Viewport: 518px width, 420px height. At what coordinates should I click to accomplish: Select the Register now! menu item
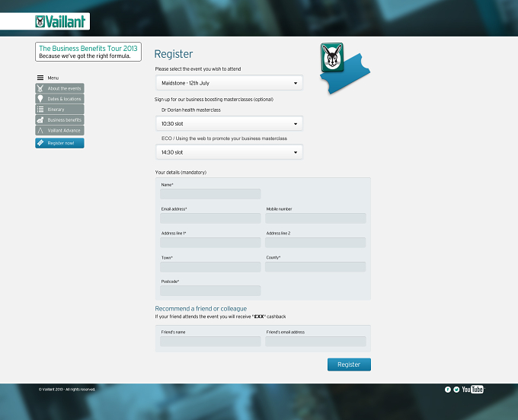[x=59, y=143]
